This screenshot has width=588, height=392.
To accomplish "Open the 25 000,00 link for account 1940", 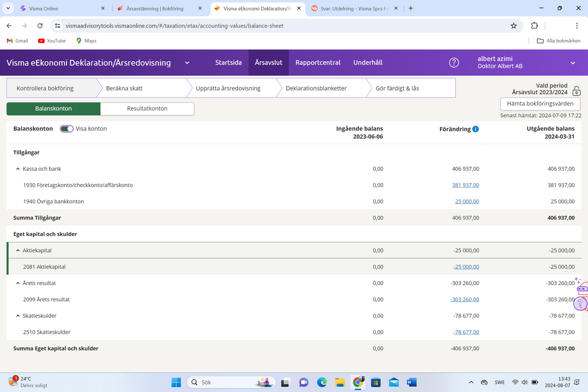I will click(x=467, y=201).
